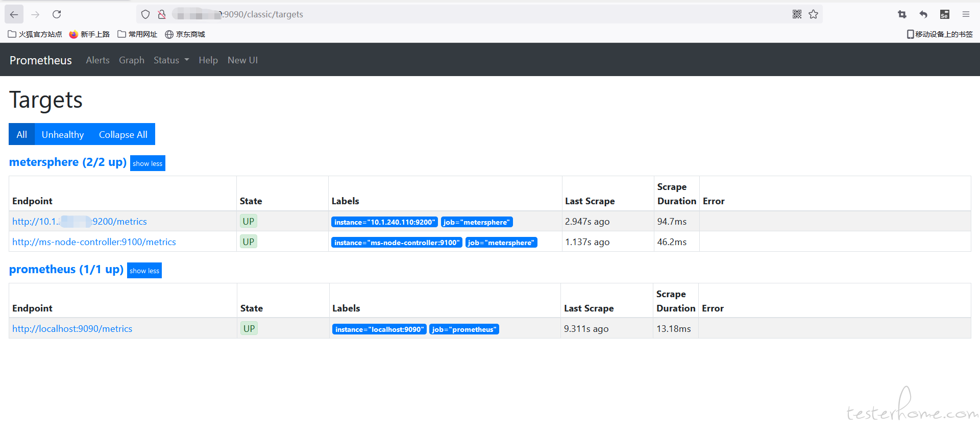Click the Targets page heading
The image size is (980, 433).
coord(46,100)
